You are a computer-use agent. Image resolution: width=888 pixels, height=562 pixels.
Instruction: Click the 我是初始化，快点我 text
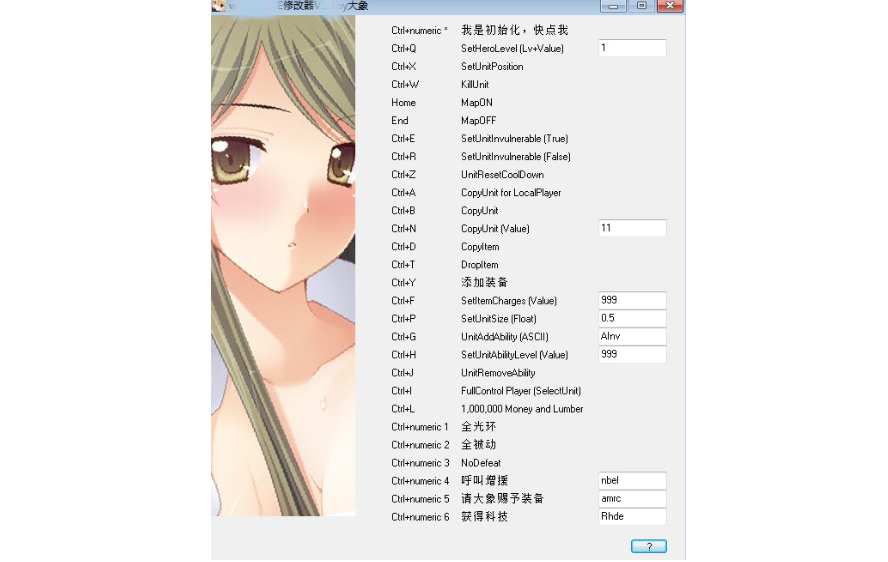click(514, 31)
